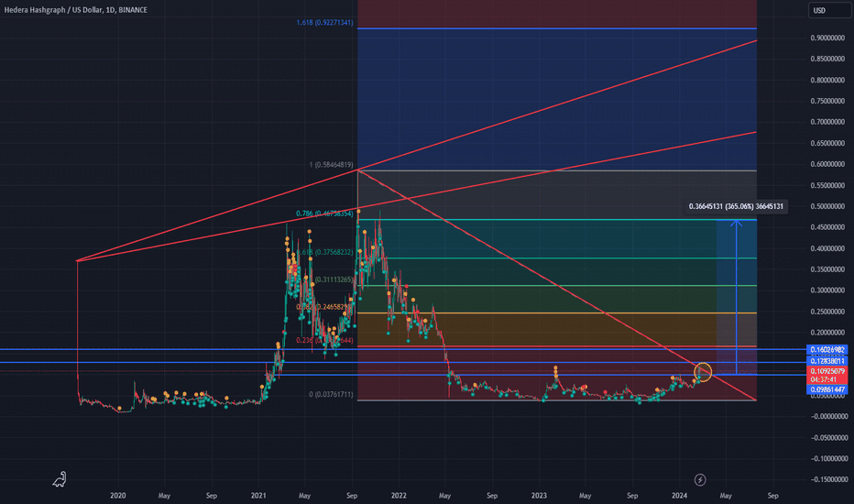The width and height of the screenshot is (854, 504).
Task: Click the 2024 label on time axis
Action: tap(679, 496)
